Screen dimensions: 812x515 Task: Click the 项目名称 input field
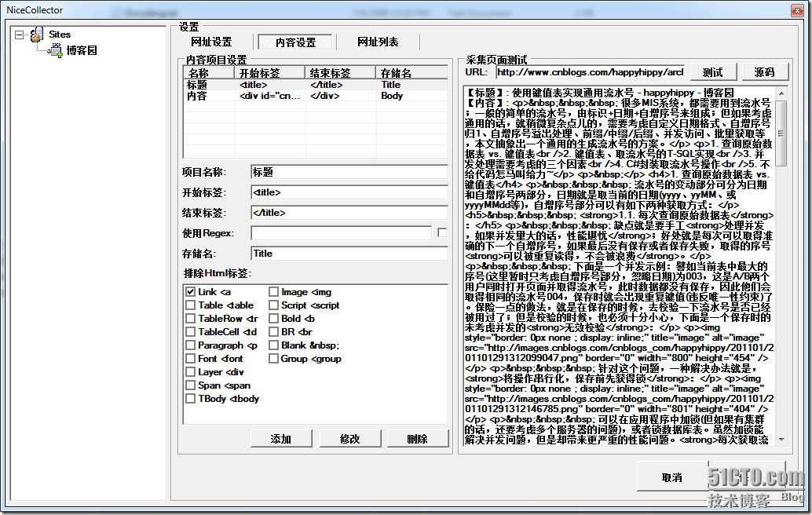pos(349,172)
